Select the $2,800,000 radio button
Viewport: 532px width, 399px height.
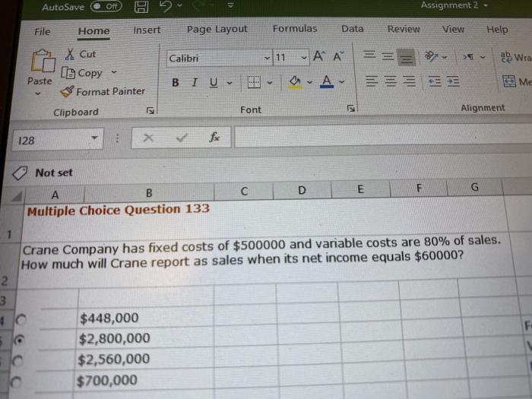(19, 340)
